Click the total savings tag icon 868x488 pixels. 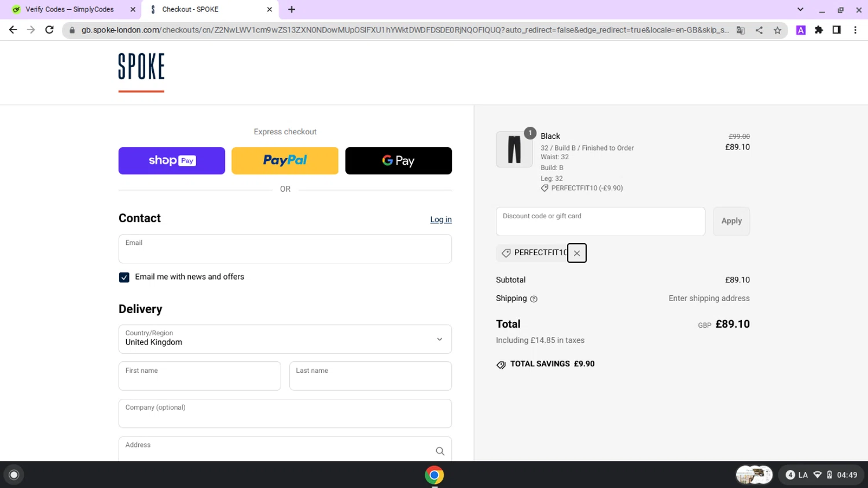(501, 365)
